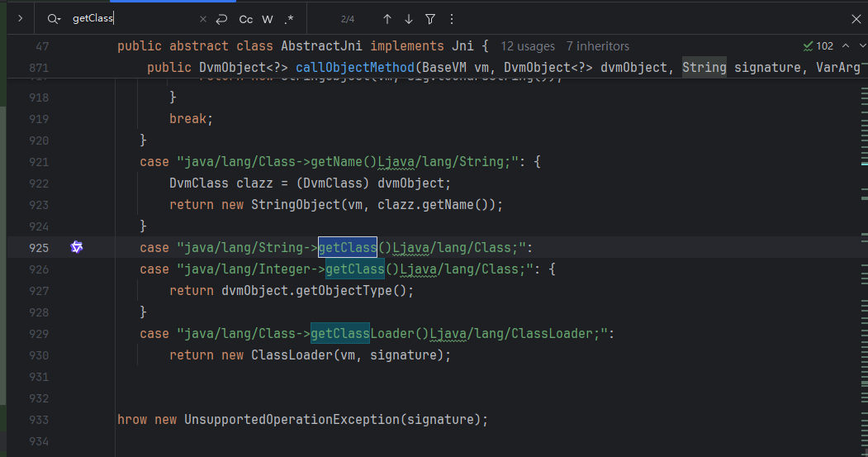The width and height of the screenshot is (868, 457).
Task: Open more search options menu
Action: [451, 19]
